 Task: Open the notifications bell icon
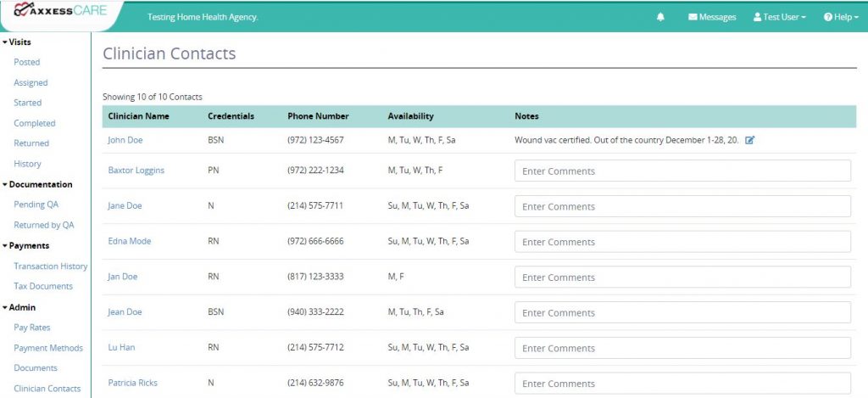(x=659, y=17)
